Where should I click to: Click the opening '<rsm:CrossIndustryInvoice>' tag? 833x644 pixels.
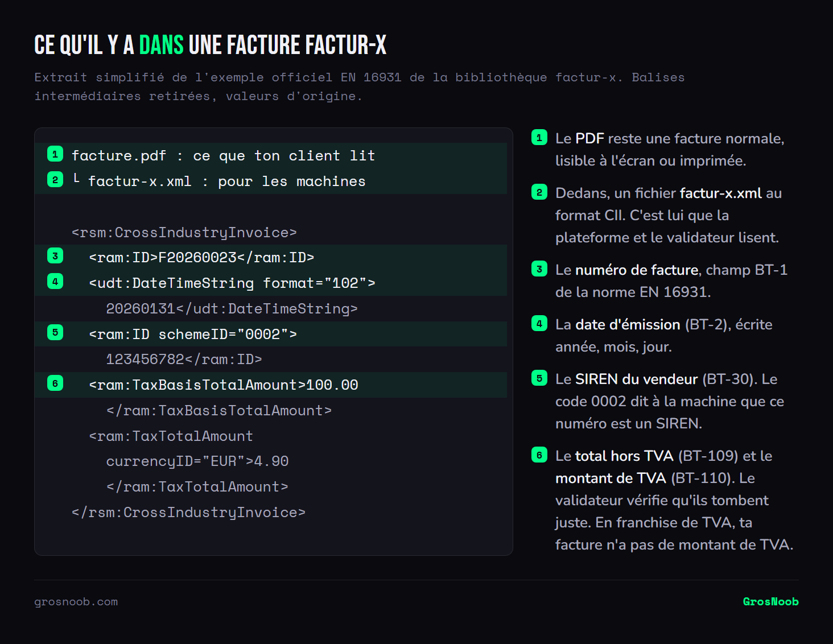click(x=184, y=232)
